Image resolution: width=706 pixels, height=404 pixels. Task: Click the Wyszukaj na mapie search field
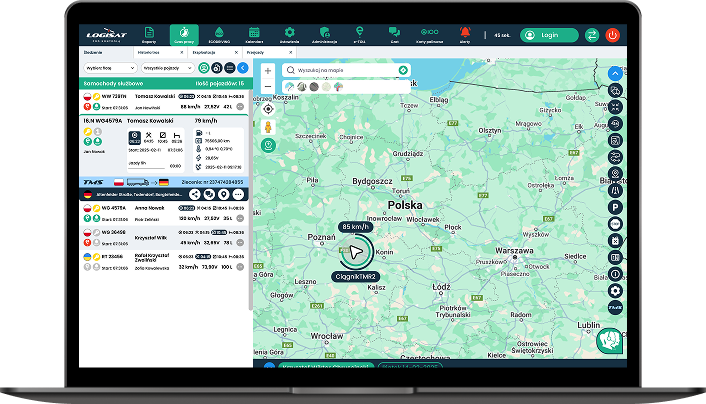(346, 70)
